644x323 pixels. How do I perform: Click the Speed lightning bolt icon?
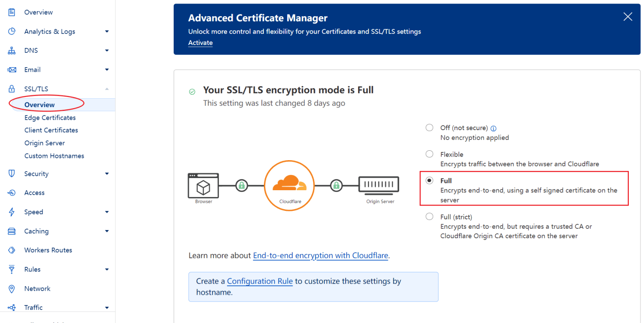(12, 212)
